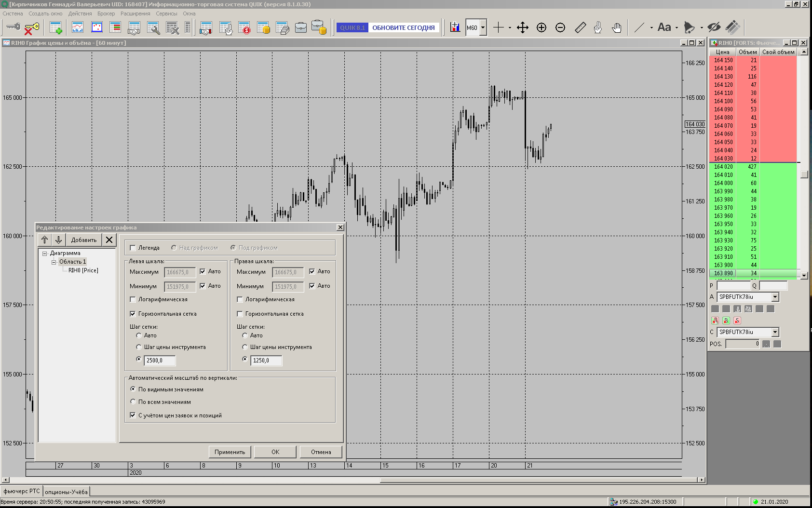Enable right scale Горизонтальная сетка checkbox
The height and width of the screenshot is (508, 812).
tap(240, 314)
